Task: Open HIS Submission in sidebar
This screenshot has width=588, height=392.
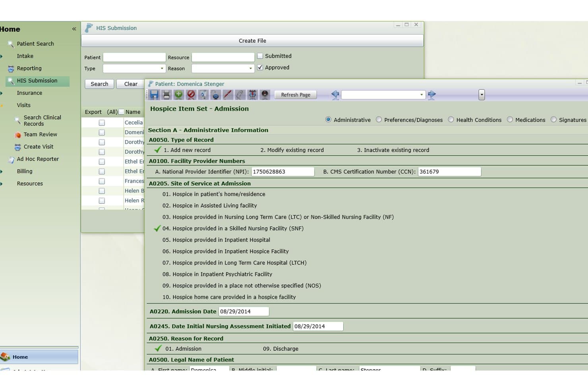Action: (37, 81)
